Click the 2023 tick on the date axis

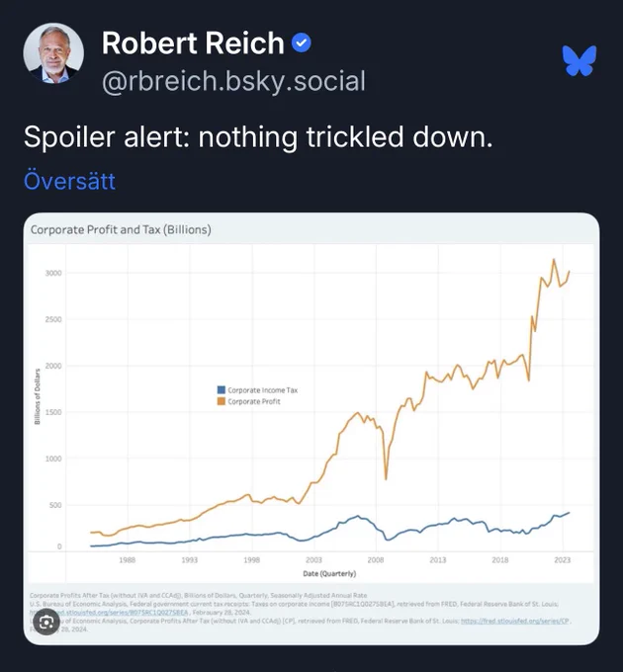point(562,560)
